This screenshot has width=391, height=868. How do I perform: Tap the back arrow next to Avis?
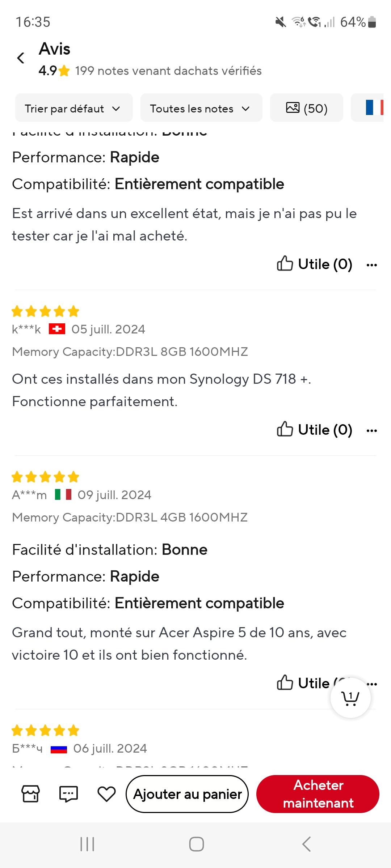(x=21, y=58)
